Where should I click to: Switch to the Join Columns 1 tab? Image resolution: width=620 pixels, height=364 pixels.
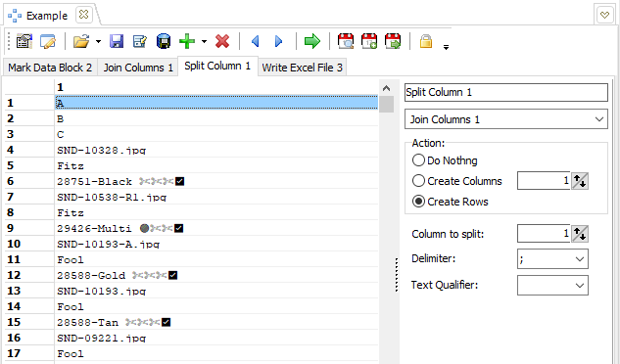tap(138, 68)
